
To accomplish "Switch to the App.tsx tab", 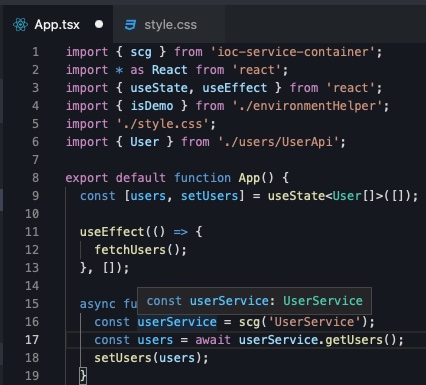I will pyautogui.click(x=57, y=25).
